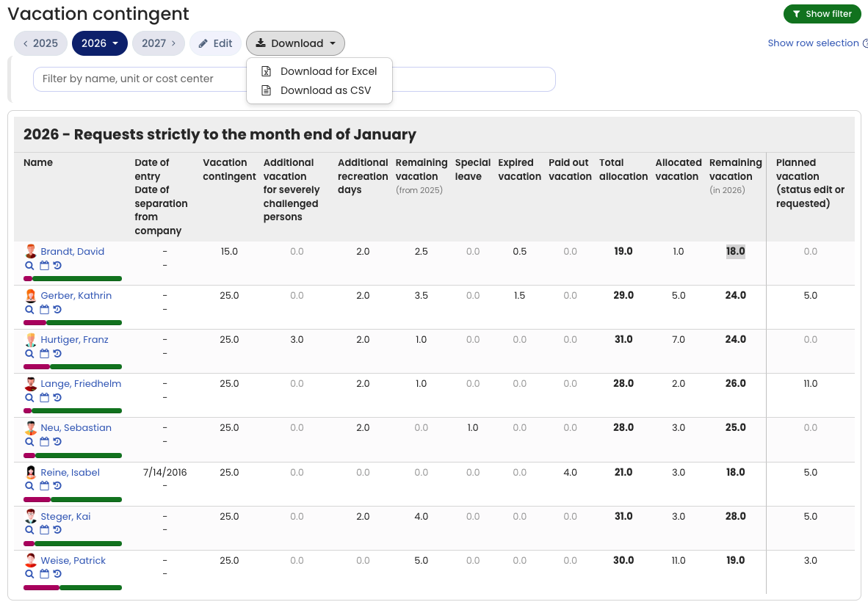The image size is (868, 613).
Task: Click history icon under Reine, Isabel
Action: pos(57,486)
